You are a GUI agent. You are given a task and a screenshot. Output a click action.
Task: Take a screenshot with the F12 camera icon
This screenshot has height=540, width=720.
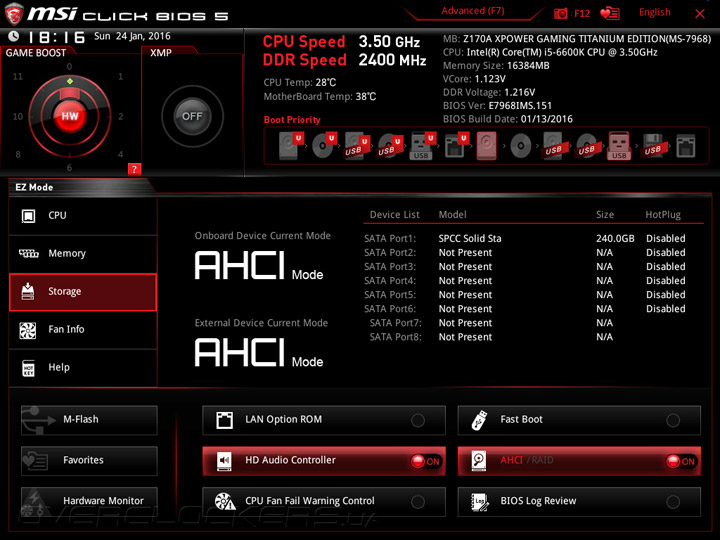coord(561,13)
